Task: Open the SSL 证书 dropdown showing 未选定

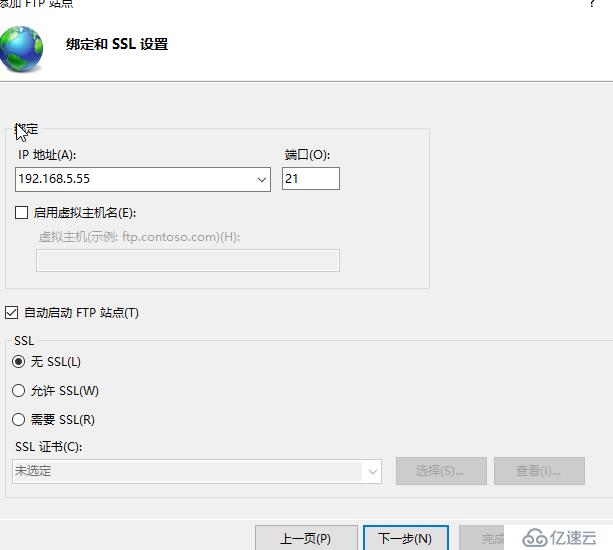Action: (x=197, y=471)
